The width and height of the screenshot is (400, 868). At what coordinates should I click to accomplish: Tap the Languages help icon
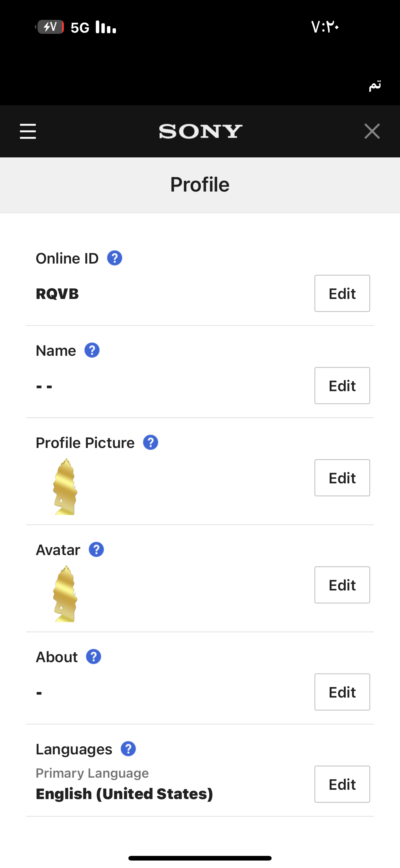tap(128, 749)
